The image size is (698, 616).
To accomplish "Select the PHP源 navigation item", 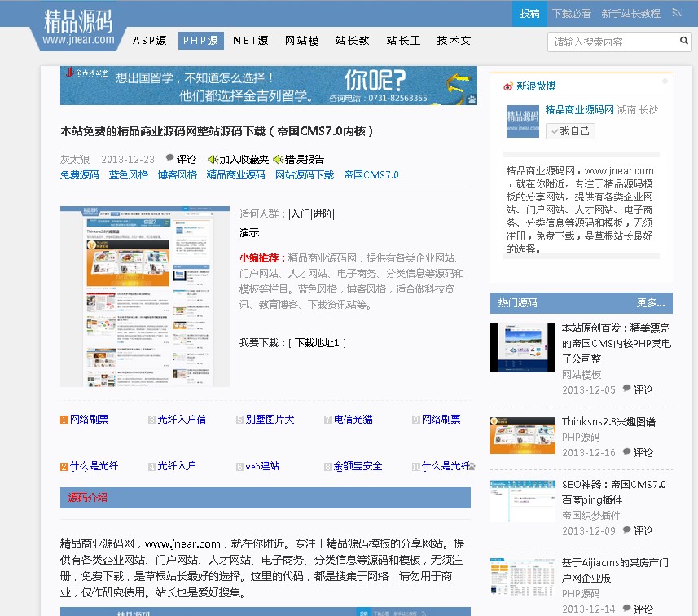I will [200, 41].
